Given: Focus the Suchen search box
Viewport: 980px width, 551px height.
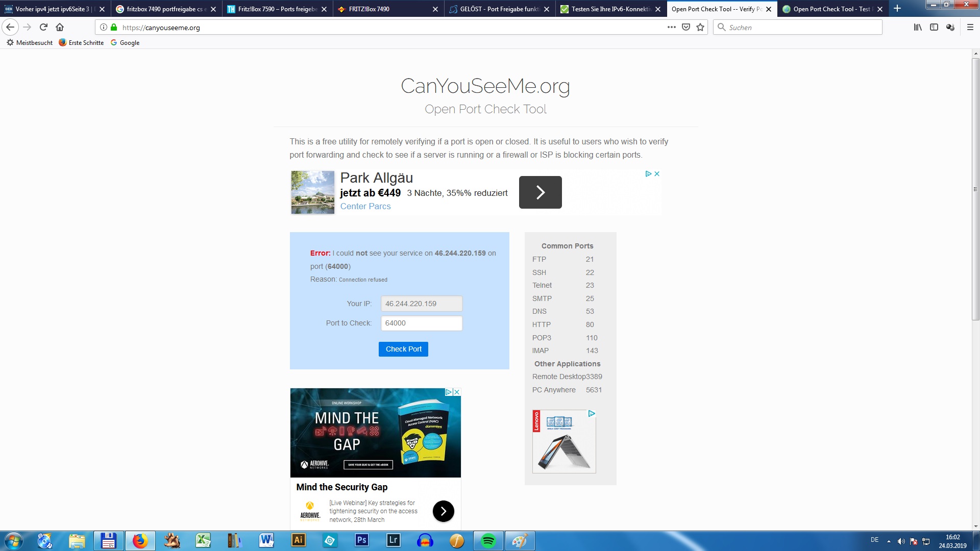Looking at the screenshot, I should (x=797, y=27).
